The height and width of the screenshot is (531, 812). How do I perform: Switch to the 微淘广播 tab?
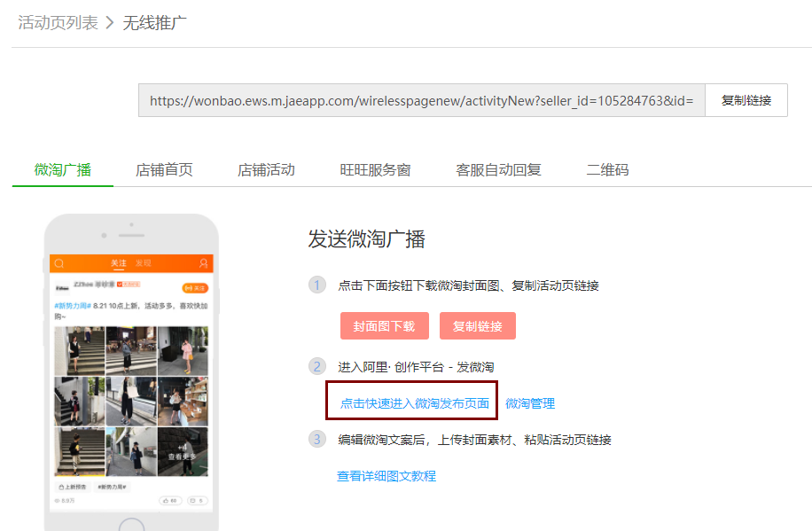click(63, 169)
